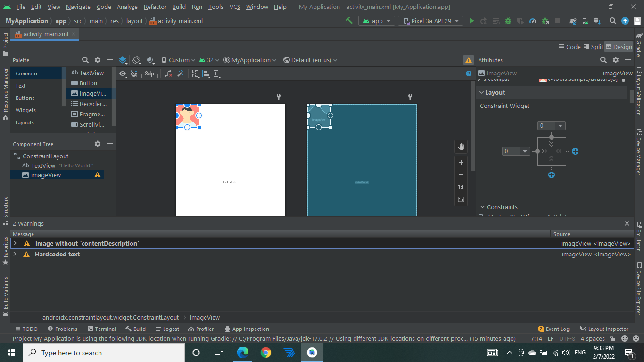
Task: Sync Project with Gradle Files icon
Action: coord(573,21)
